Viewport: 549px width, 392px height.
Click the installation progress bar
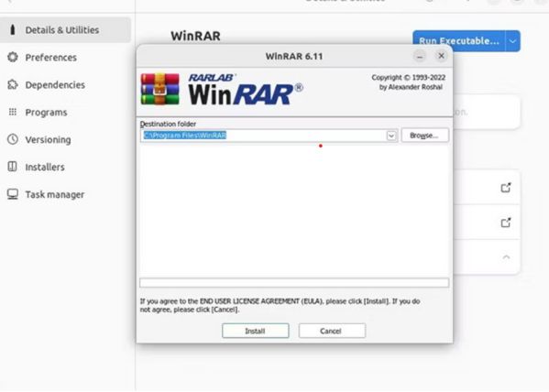[x=294, y=283]
